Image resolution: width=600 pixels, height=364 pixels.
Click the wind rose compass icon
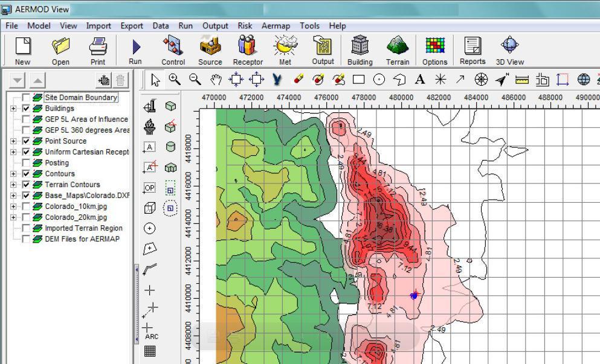coord(481,80)
